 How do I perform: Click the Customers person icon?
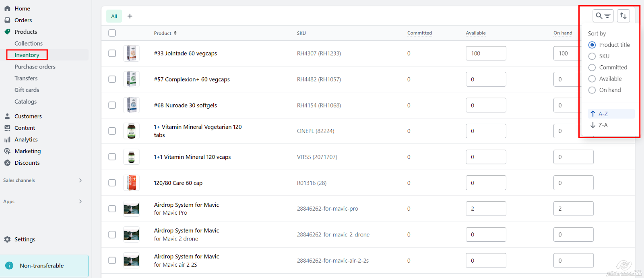[x=7, y=116]
